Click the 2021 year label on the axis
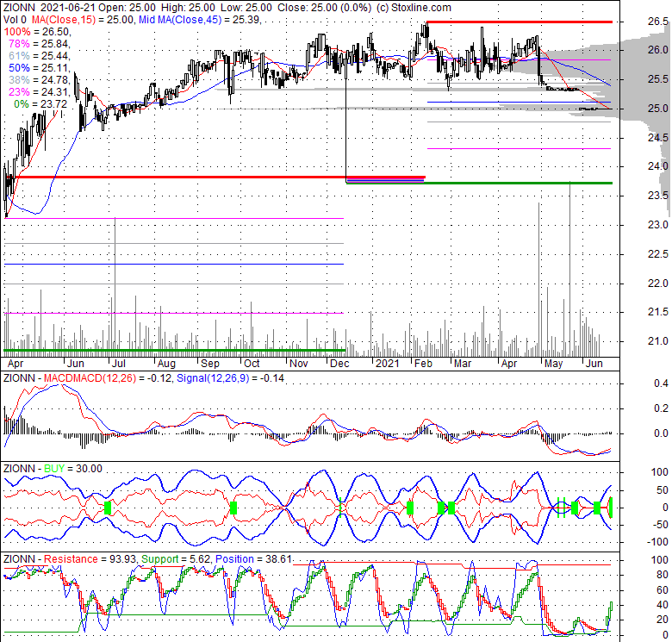Image resolution: width=672 pixels, height=642 pixels. point(388,364)
